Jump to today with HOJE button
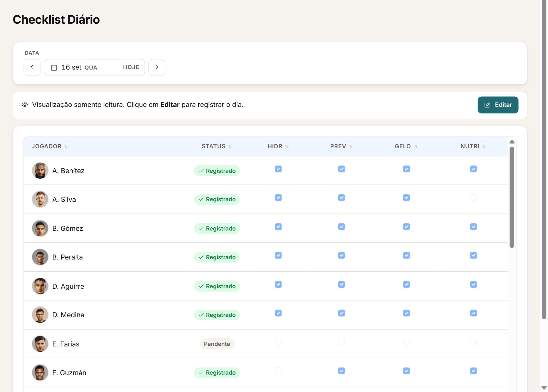Image resolution: width=548 pixels, height=392 pixels. click(x=131, y=67)
